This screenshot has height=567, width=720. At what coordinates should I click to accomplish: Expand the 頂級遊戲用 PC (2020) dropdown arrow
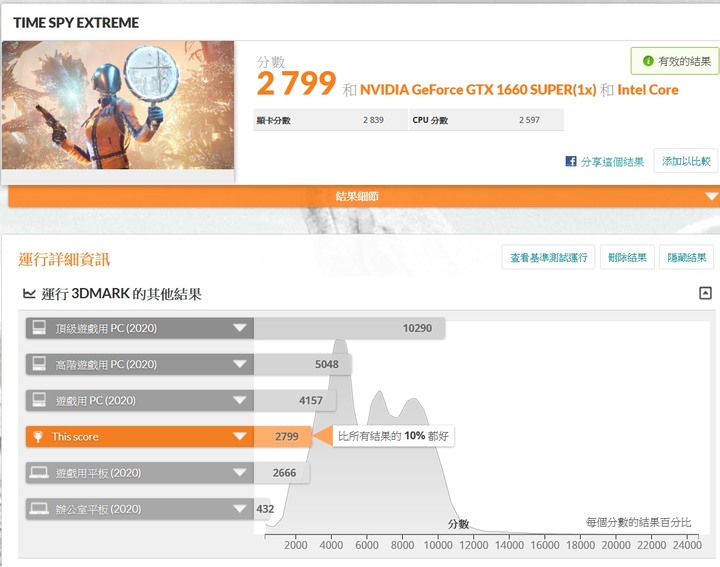[240, 328]
